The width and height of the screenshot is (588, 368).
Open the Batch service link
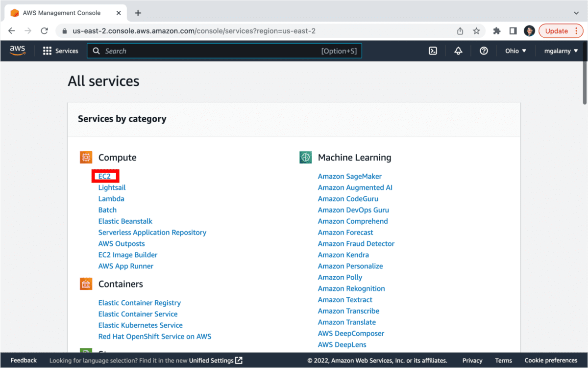coord(107,210)
